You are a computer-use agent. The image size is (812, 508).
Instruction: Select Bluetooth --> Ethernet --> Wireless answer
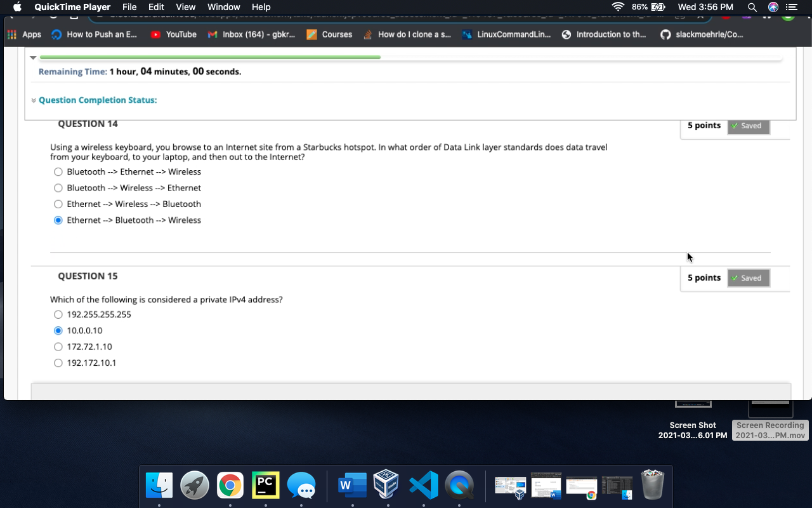pyautogui.click(x=58, y=171)
